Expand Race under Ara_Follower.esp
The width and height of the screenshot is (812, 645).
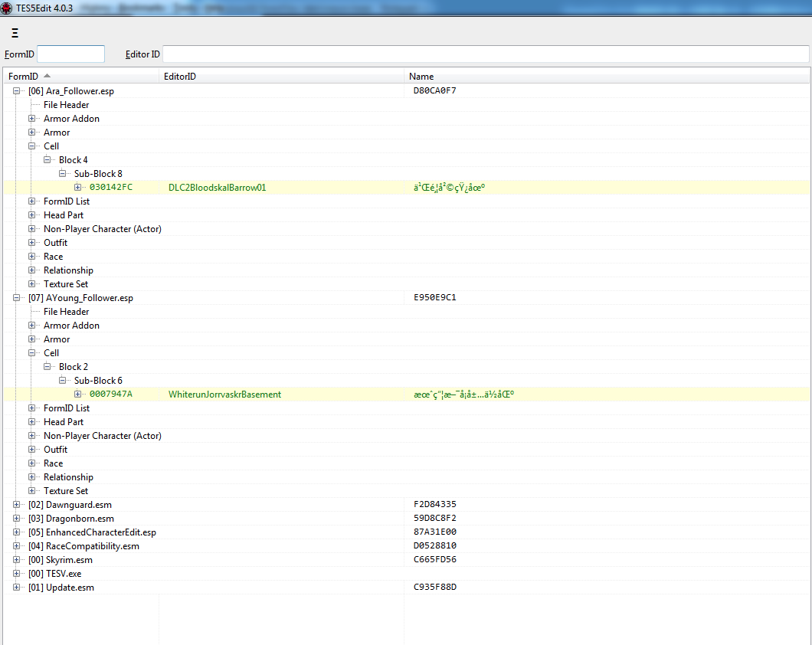coord(31,257)
